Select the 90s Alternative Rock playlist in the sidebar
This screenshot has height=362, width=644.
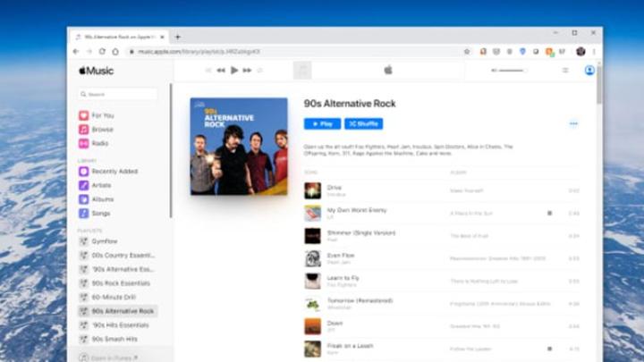tap(117, 311)
